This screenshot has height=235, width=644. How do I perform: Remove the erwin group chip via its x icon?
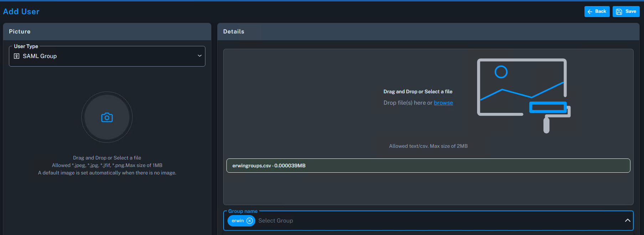[250, 221]
